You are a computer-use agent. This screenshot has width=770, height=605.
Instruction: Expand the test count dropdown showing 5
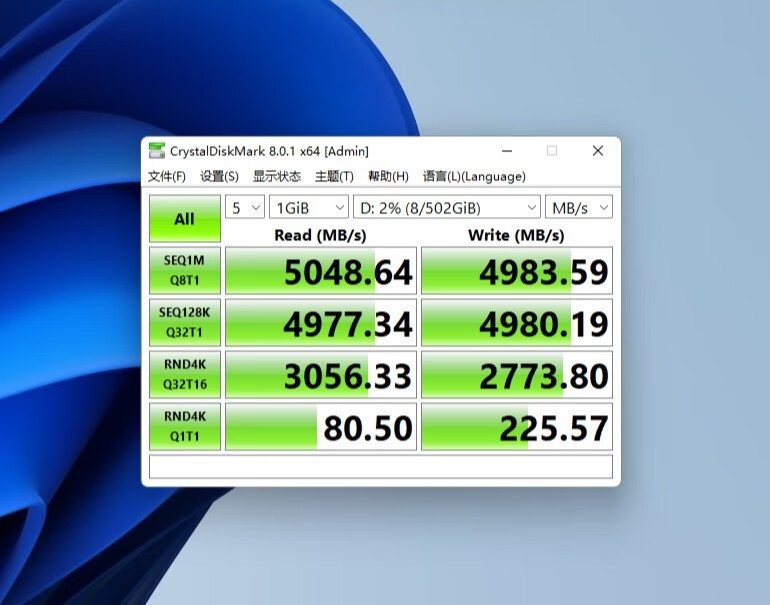[x=245, y=207]
